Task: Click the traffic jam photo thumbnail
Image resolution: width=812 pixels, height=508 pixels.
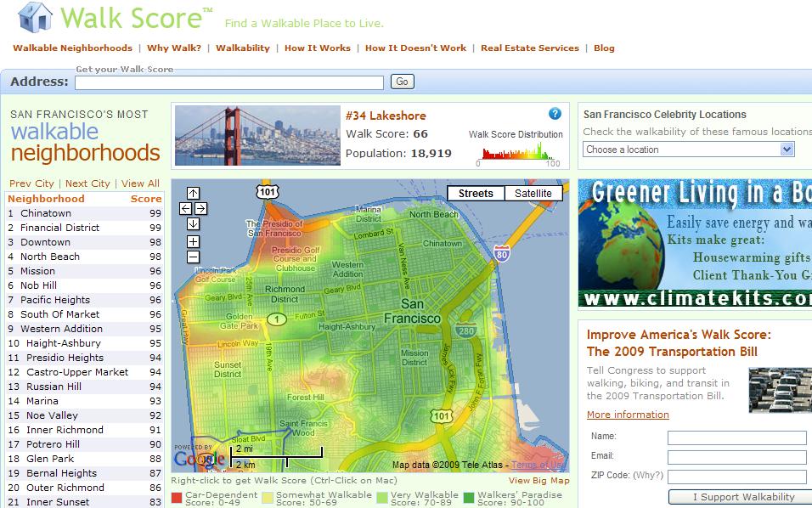Action: (781, 390)
